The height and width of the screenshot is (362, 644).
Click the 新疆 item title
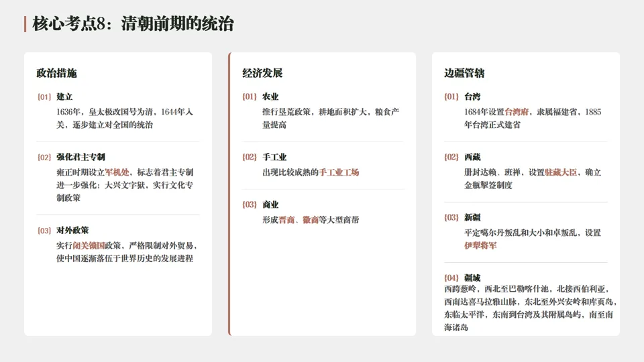pyautogui.click(x=472, y=217)
